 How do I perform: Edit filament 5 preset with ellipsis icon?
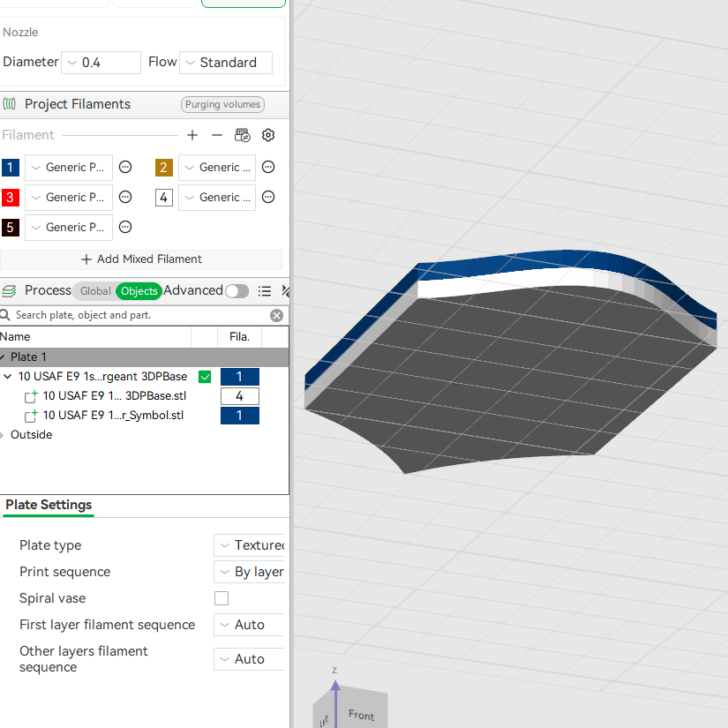tap(125, 227)
